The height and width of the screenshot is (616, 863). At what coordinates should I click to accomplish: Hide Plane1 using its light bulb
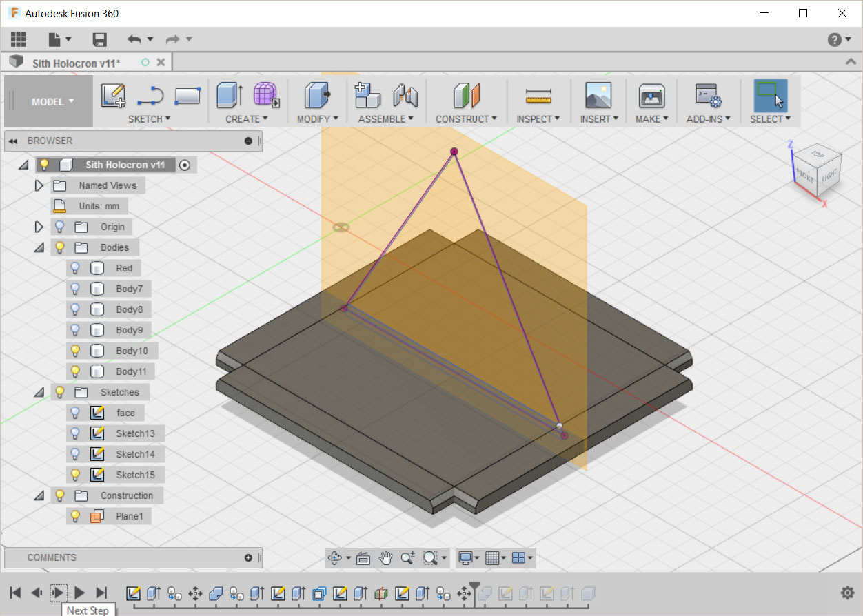coord(75,516)
